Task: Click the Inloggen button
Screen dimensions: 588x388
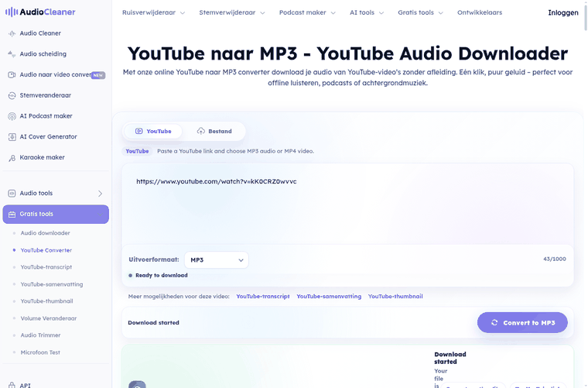Action: pyautogui.click(x=563, y=12)
